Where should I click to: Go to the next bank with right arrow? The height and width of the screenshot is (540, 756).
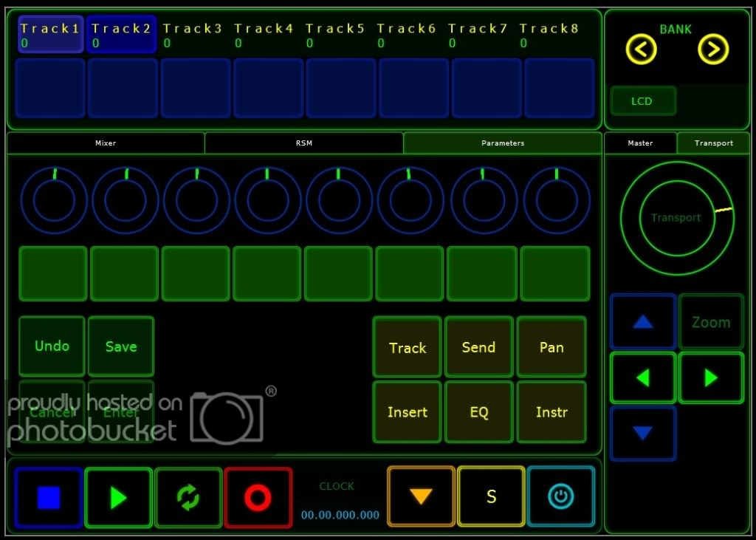coord(713,49)
